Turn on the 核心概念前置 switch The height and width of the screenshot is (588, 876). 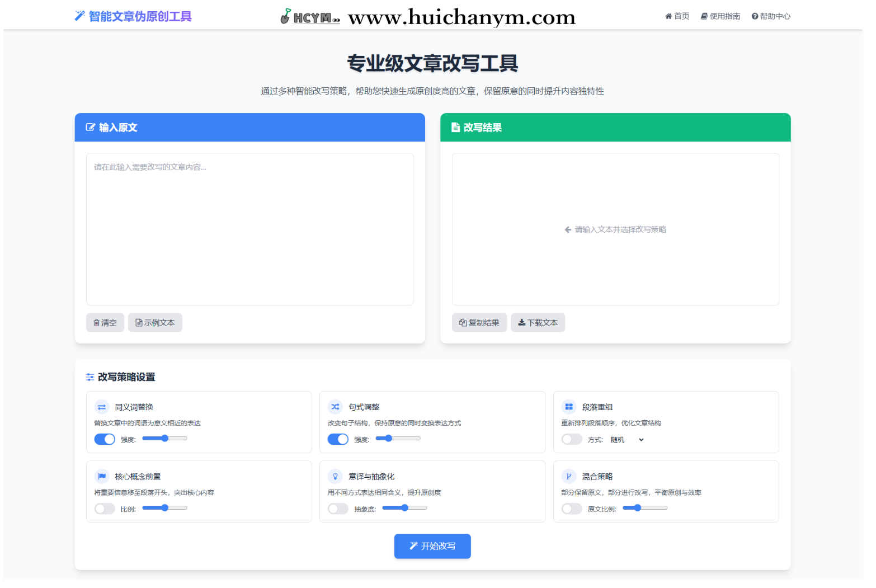[105, 509]
